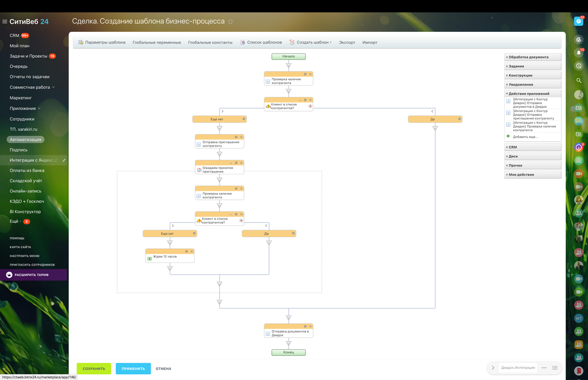Add a branch with red plus on top condition

[310, 106]
